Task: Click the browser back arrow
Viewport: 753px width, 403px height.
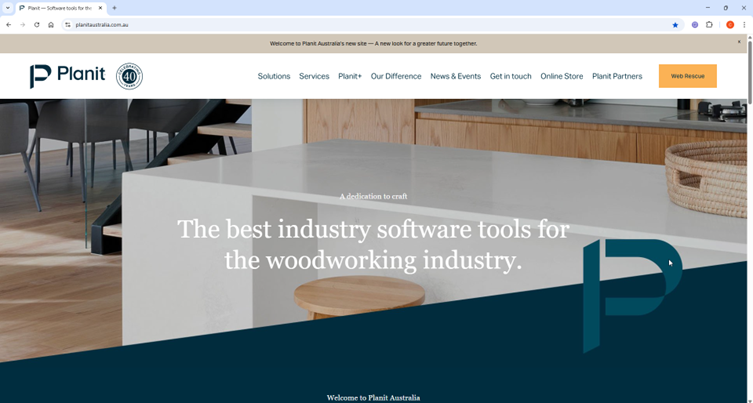Action: pyautogui.click(x=9, y=25)
